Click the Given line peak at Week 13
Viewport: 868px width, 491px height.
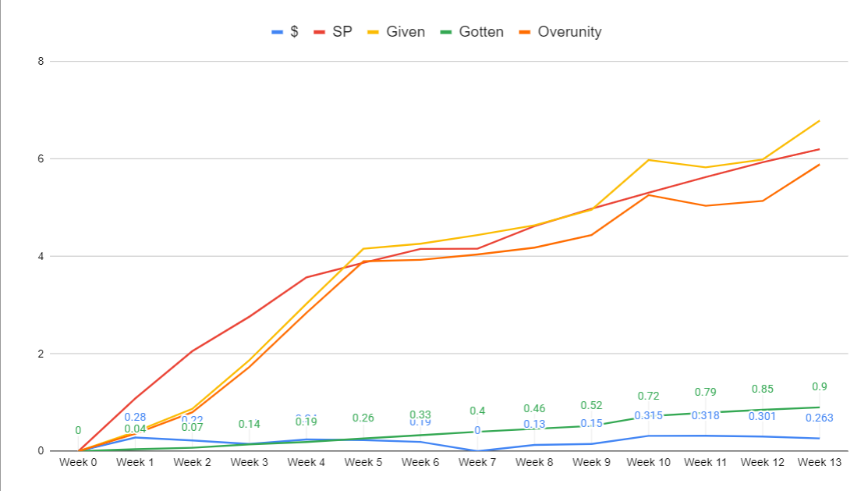point(820,121)
